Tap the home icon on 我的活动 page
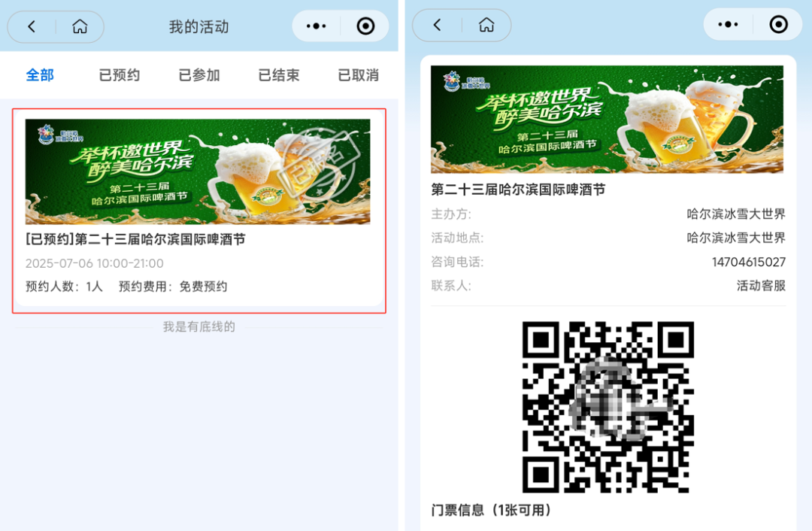The width and height of the screenshot is (812, 531). tap(80, 26)
